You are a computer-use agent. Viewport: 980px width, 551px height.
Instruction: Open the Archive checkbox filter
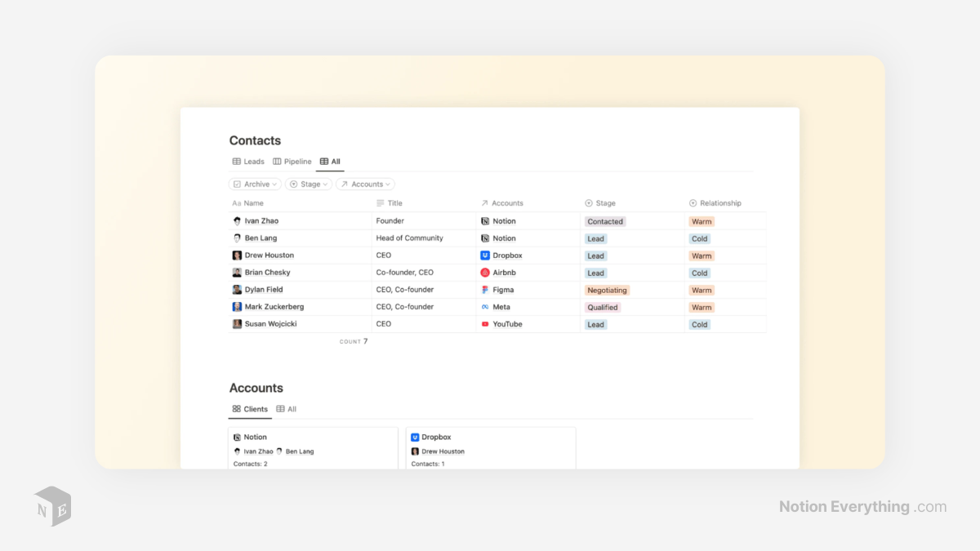(x=255, y=184)
